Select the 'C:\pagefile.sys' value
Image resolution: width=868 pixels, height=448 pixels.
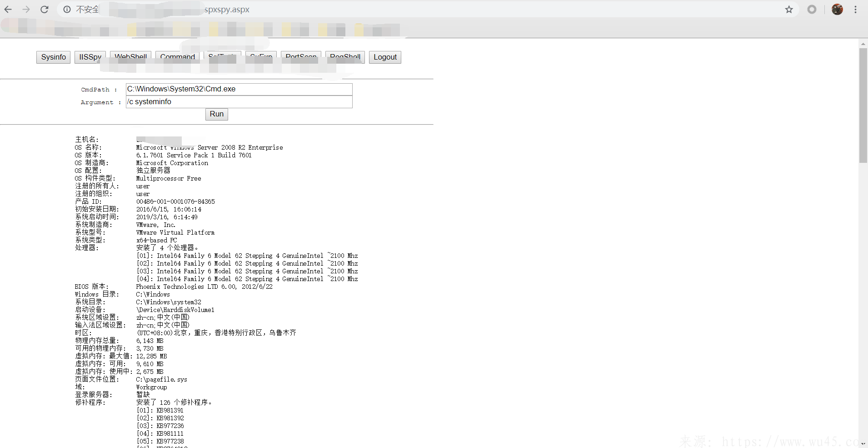(x=162, y=379)
